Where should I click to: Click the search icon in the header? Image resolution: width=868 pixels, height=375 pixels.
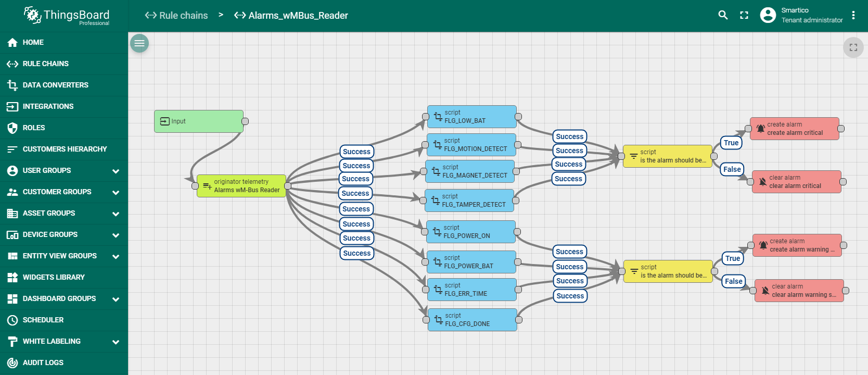pyautogui.click(x=723, y=15)
